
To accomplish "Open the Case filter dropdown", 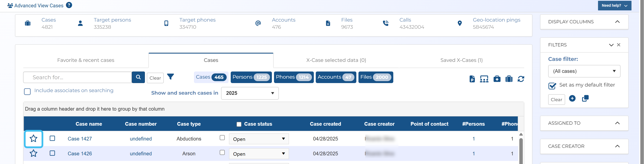I will pyautogui.click(x=584, y=71).
